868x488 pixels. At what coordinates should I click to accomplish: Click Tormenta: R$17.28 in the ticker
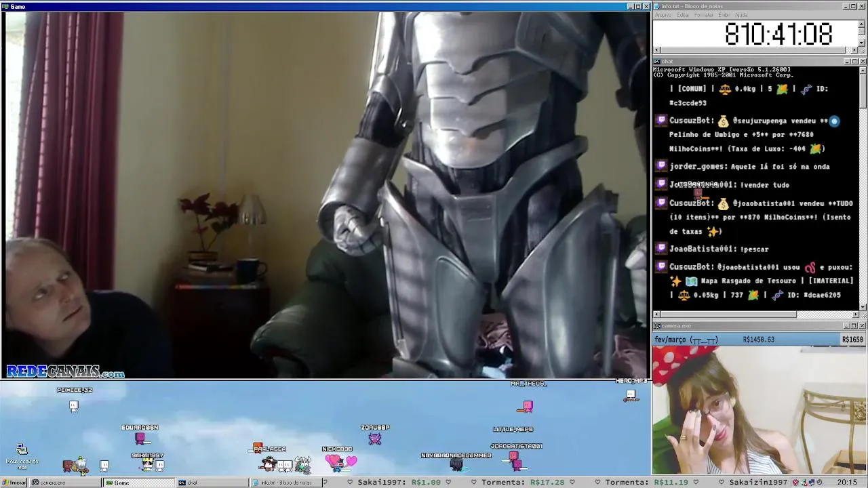(523, 483)
